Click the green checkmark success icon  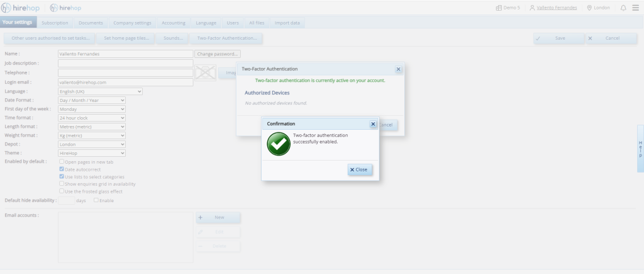click(x=279, y=144)
